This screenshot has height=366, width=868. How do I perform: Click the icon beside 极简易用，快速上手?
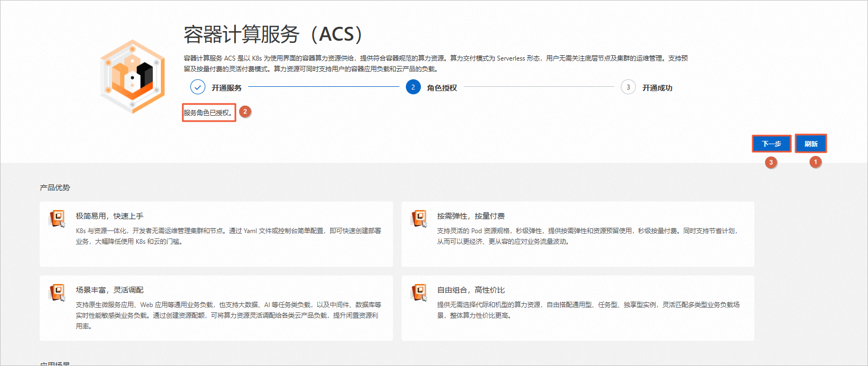(57, 219)
